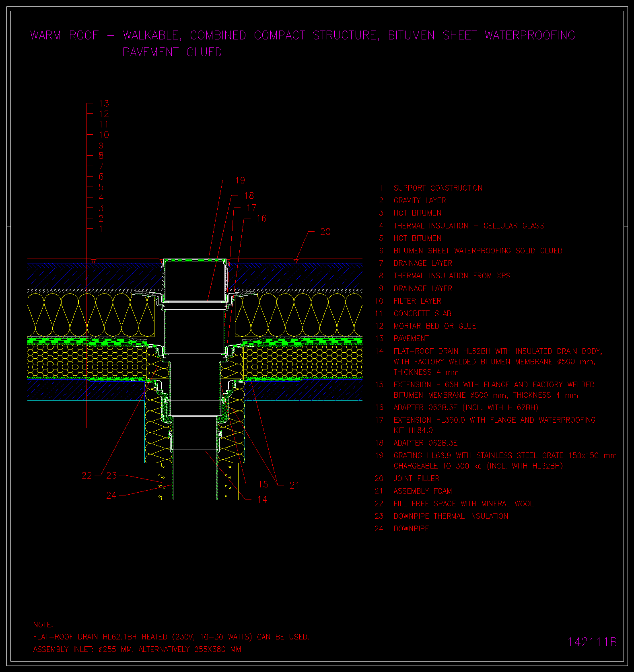Click callout label 20 for joint filler
The height and width of the screenshot is (672, 634).
(x=325, y=232)
